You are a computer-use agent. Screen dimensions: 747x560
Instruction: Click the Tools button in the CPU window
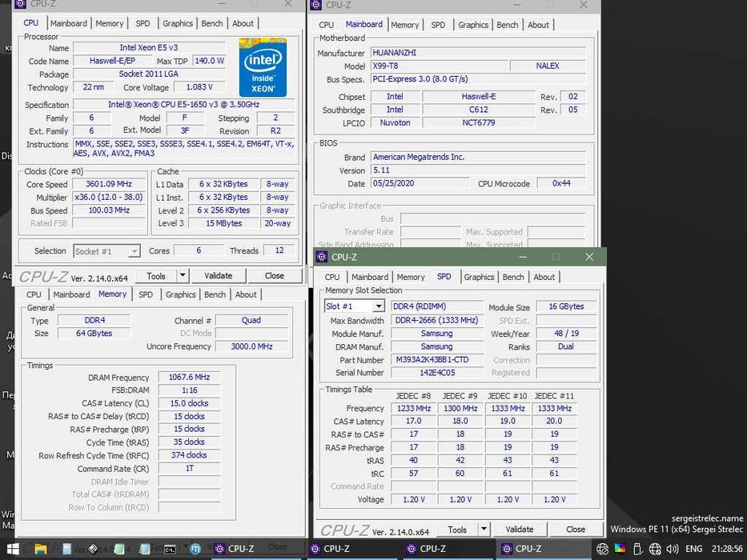pyautogui.click(x=156, y=276)
